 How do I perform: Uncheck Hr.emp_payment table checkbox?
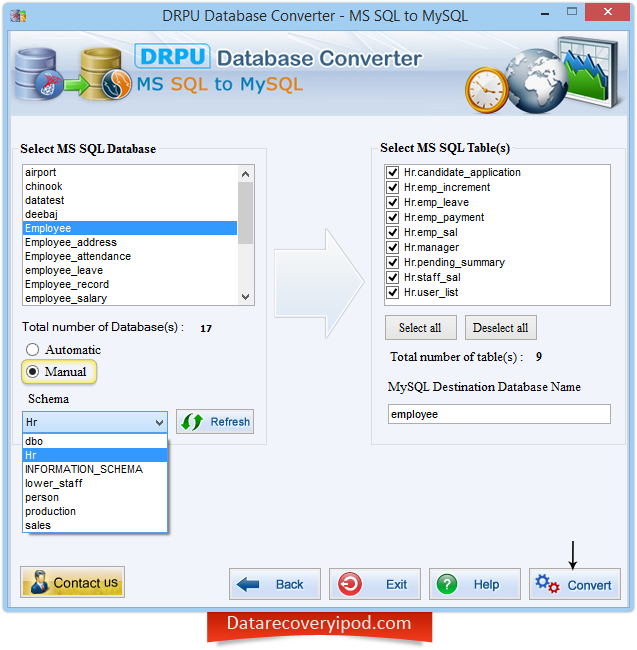click(392, 217)
